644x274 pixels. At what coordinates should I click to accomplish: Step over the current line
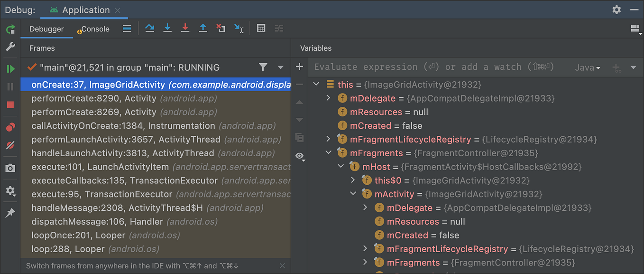coord(149,28)
